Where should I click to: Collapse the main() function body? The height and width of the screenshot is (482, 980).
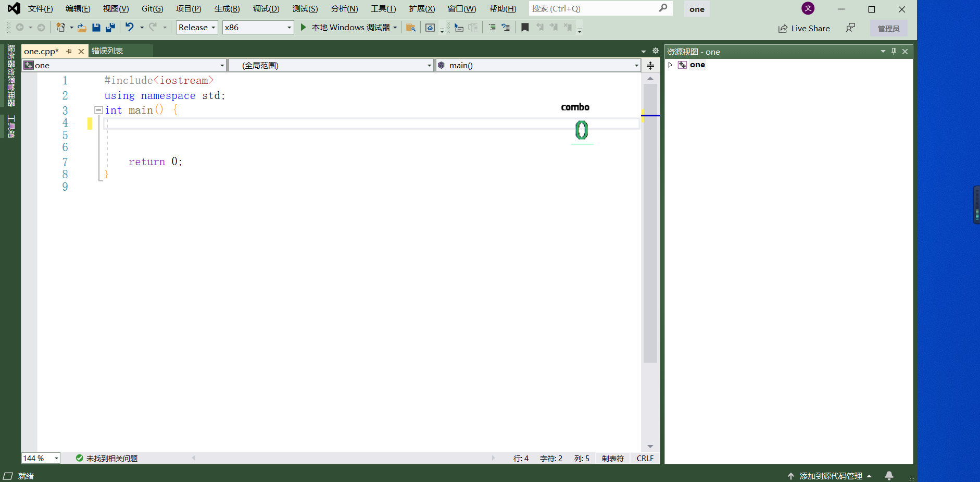pos(98,109)
